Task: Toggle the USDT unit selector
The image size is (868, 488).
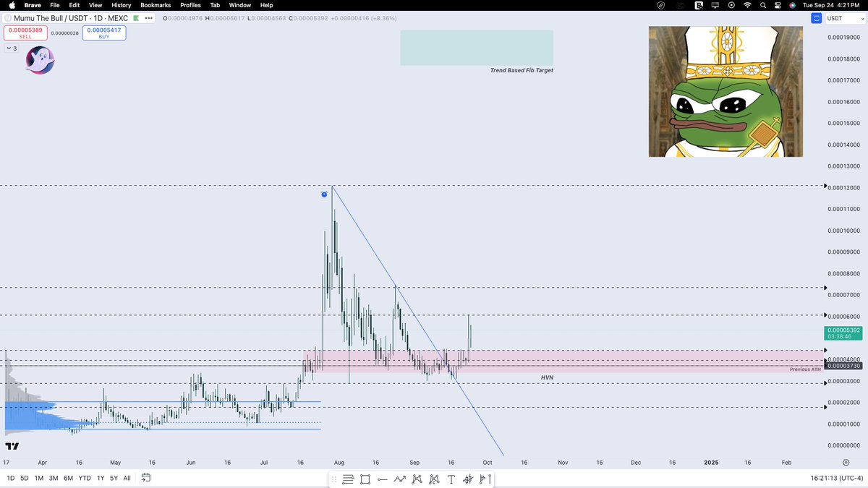Action: coord(841,18)
